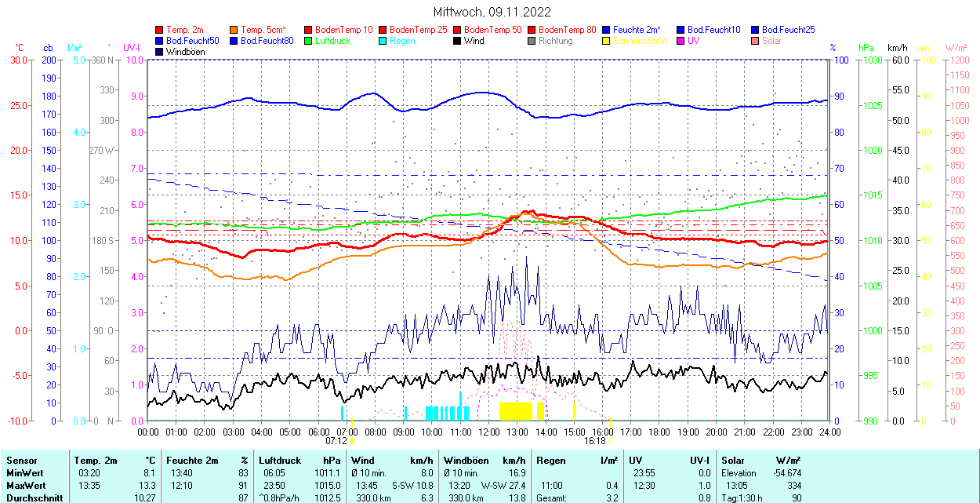Click the orange Temp. 5cm* legend swatch
Viewport: 980px width, 503px height.
[x=234, y=30]
